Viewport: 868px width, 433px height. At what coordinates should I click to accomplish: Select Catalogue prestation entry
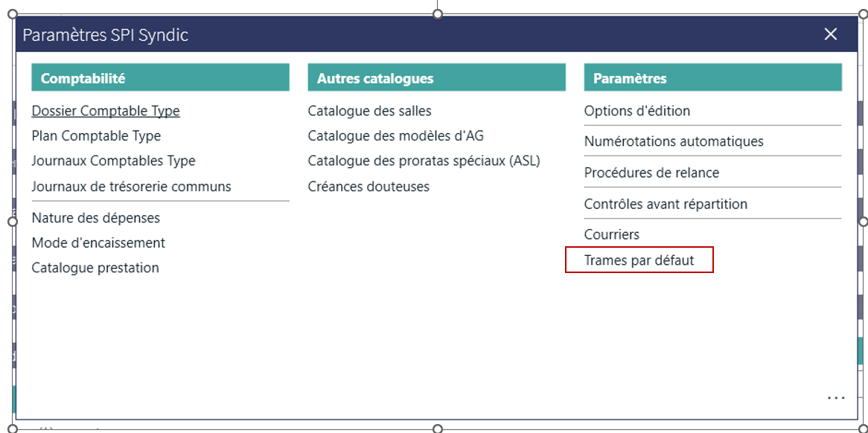pos(95,268)
